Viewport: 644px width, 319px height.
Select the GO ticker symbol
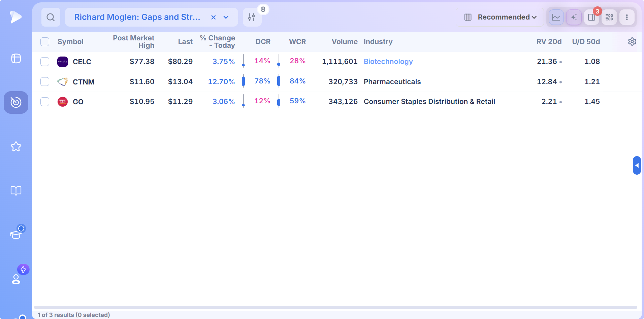pos(78,102)
